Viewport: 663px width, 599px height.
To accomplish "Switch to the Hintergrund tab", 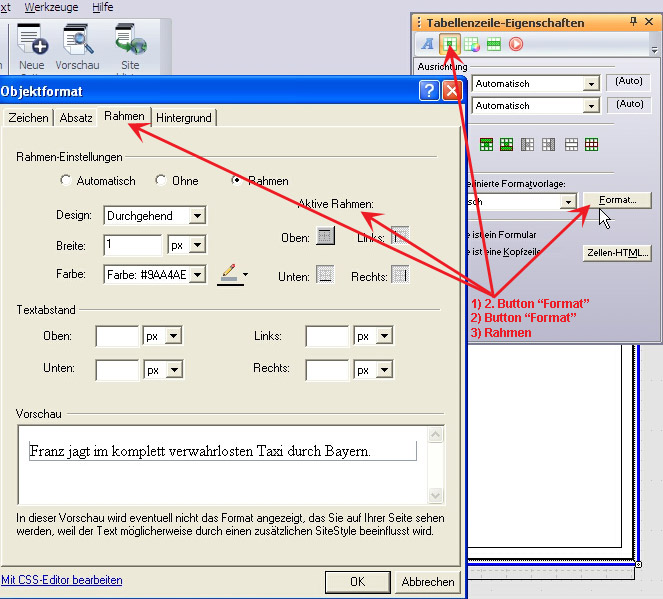I will (x=184, y=118).
